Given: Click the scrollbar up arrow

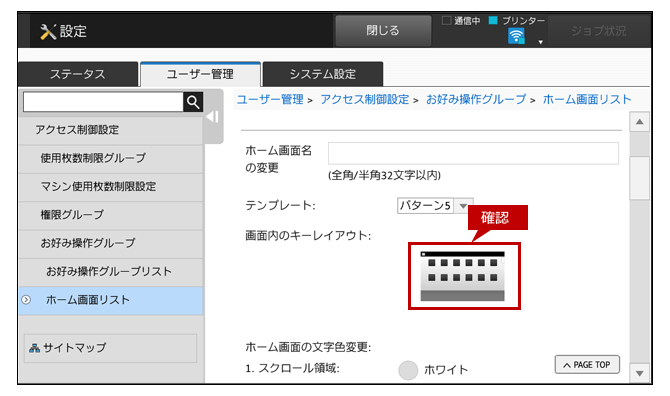Looking at the screenshot, I should point(639,122).
